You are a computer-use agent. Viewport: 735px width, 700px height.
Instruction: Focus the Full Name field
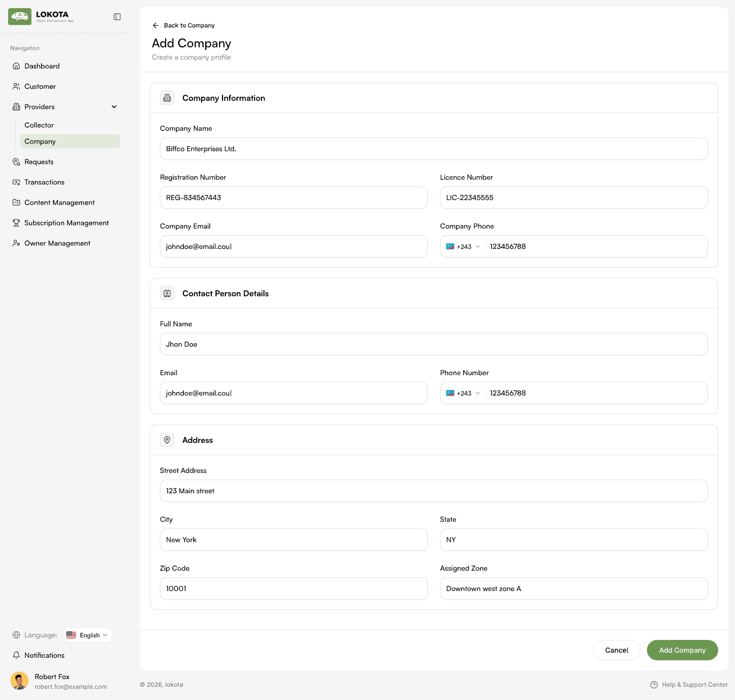click(x=434, y=344)
